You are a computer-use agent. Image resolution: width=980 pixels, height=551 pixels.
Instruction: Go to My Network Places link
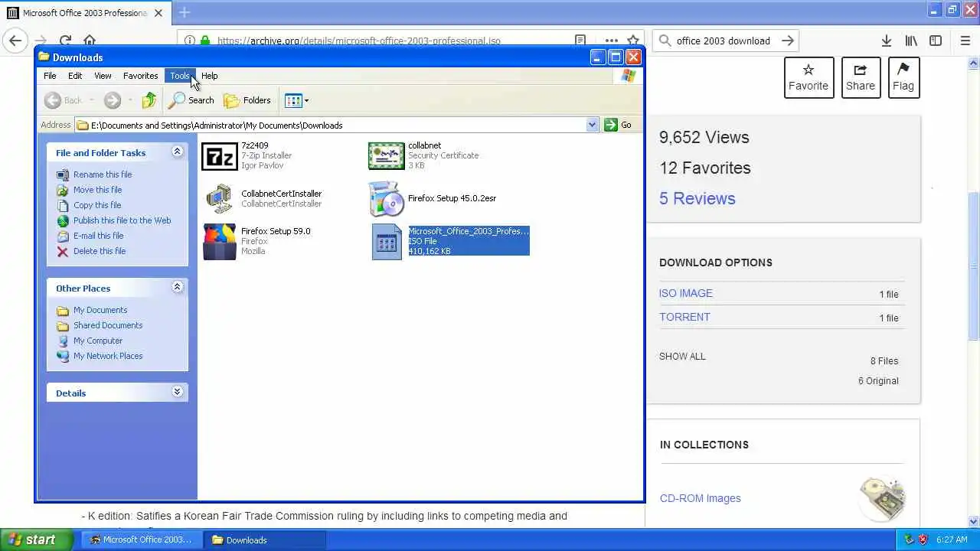point(108,356)
